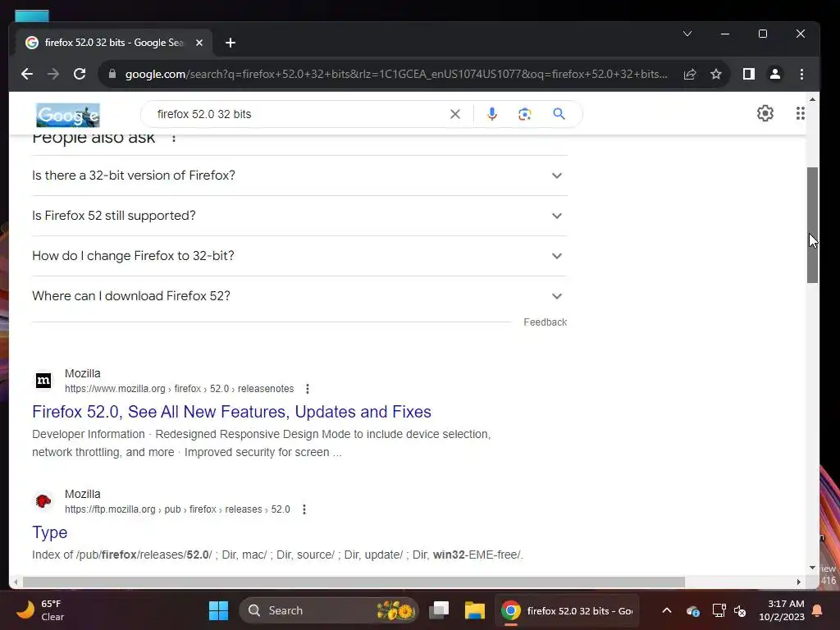Open Task View on the taskbar

click(x=439, y=610)
